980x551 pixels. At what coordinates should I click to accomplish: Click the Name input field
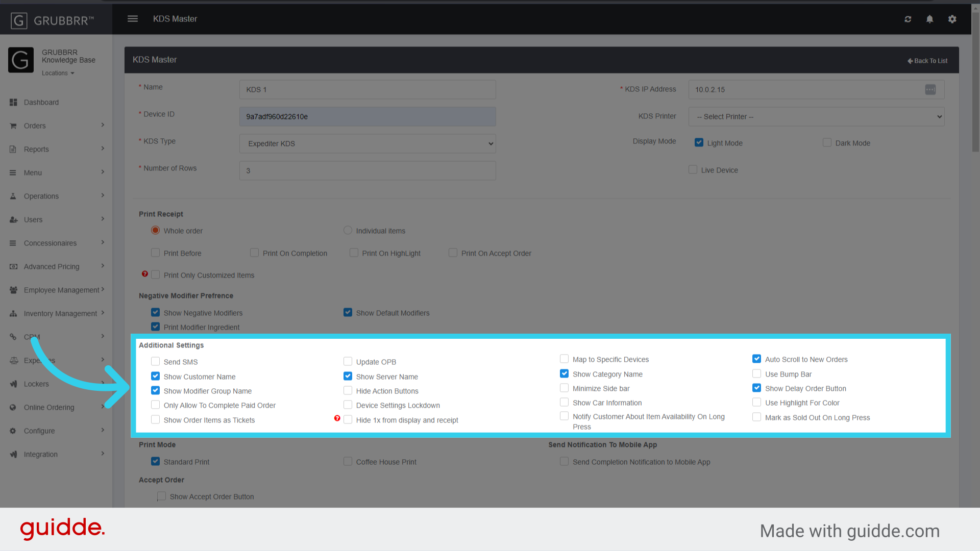click(367, 90)
